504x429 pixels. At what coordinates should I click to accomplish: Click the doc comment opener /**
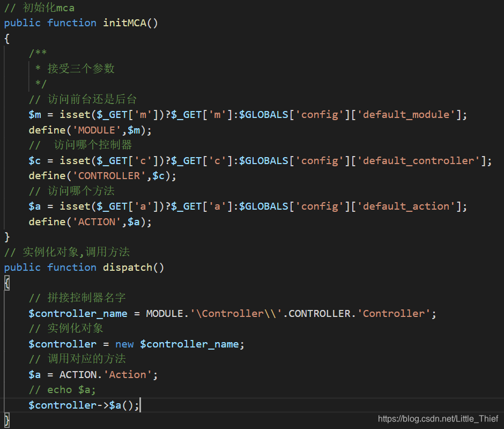click(x=38, y=53)
